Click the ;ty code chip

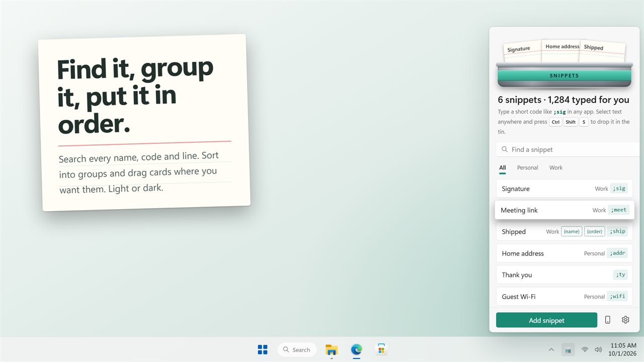pyautogui.click(x=620, y=275)
